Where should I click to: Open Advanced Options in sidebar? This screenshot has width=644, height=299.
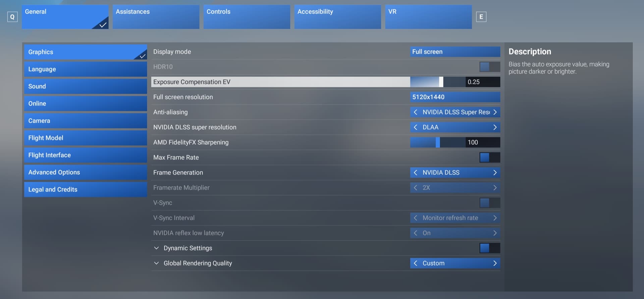pyautogui.click(x=85, y=172)
